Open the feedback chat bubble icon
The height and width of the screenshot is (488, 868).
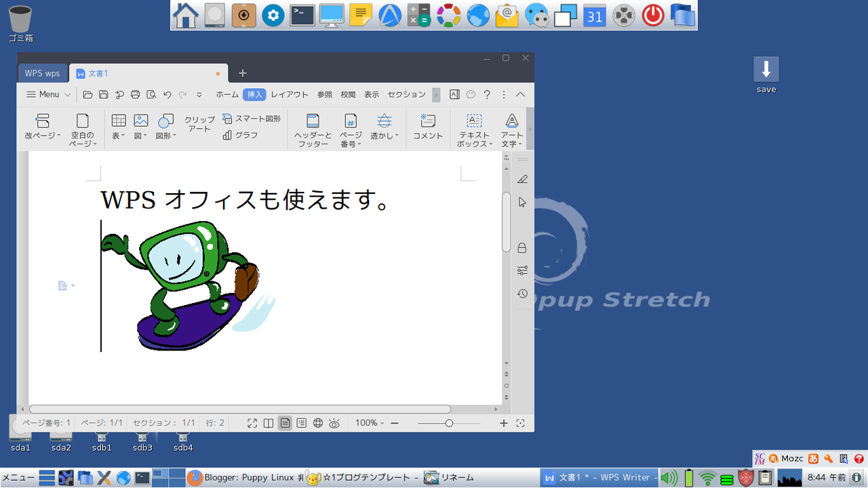tap(471, 95)
